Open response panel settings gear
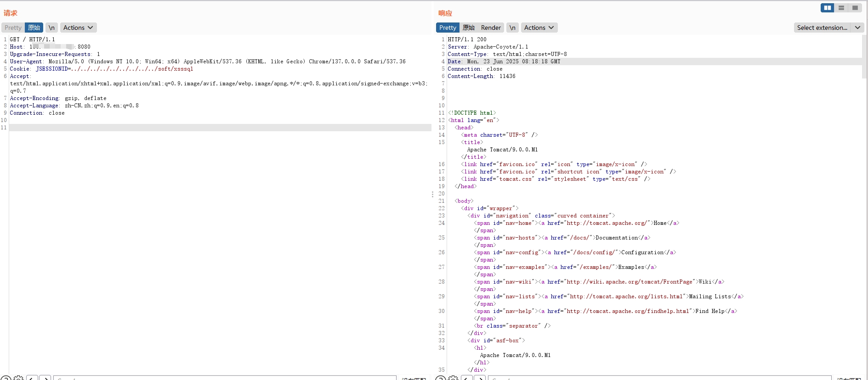868x380 pixels. [453, 378]
